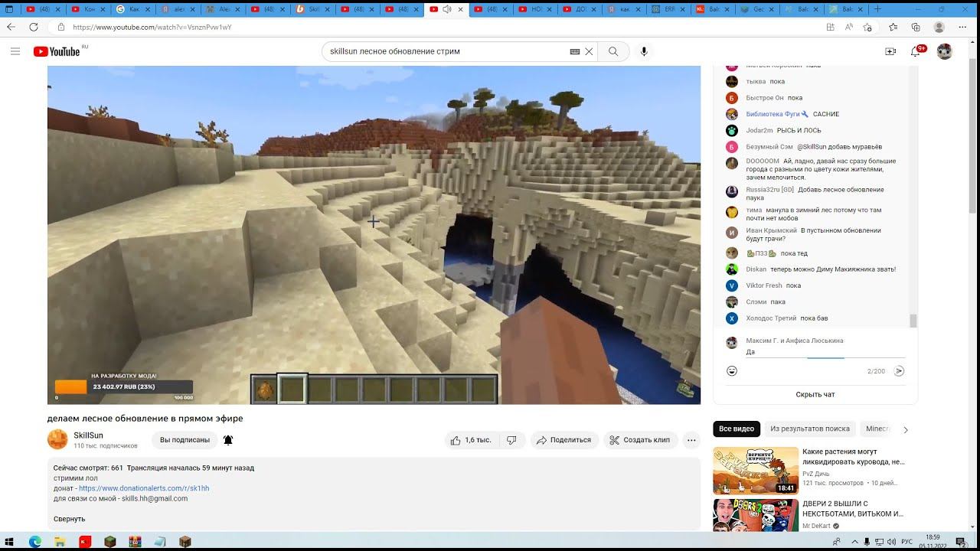Click 'Создать клип' button
The height and width of the screenshot is (551, 980).
point(640,440)
